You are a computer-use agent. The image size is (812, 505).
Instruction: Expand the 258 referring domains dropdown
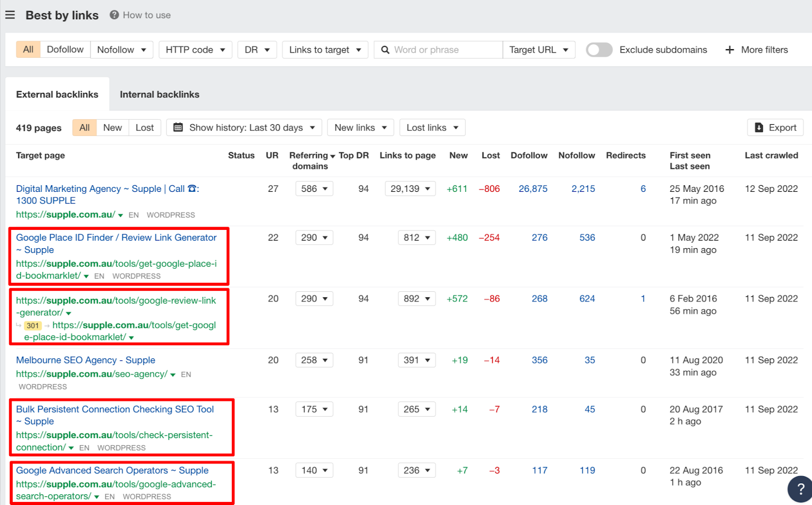[x=314, y=360]
